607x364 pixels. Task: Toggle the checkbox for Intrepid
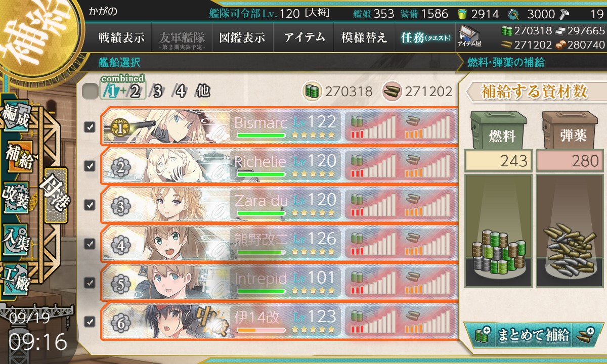[90, 282]
